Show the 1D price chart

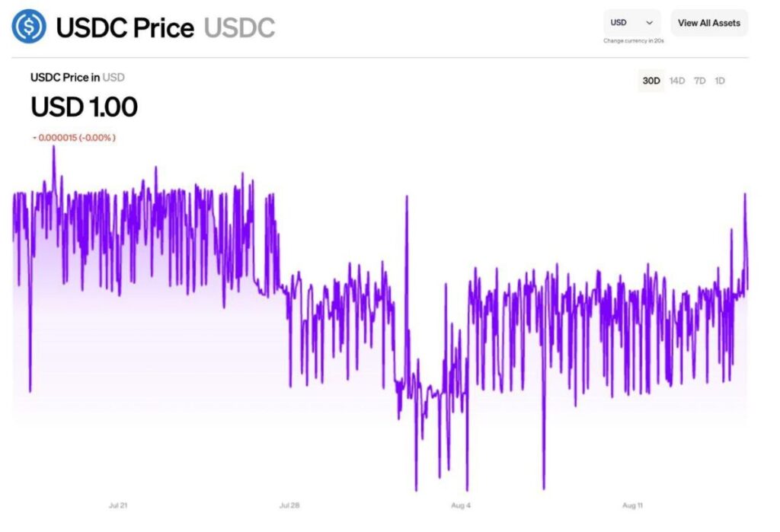(x=720, y=81)
